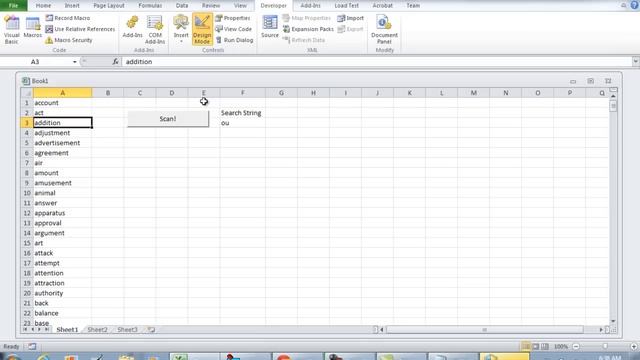The width and height of the screenshot is (640, 360).
Task: Toggle Design Mode off
Action: 202,30
